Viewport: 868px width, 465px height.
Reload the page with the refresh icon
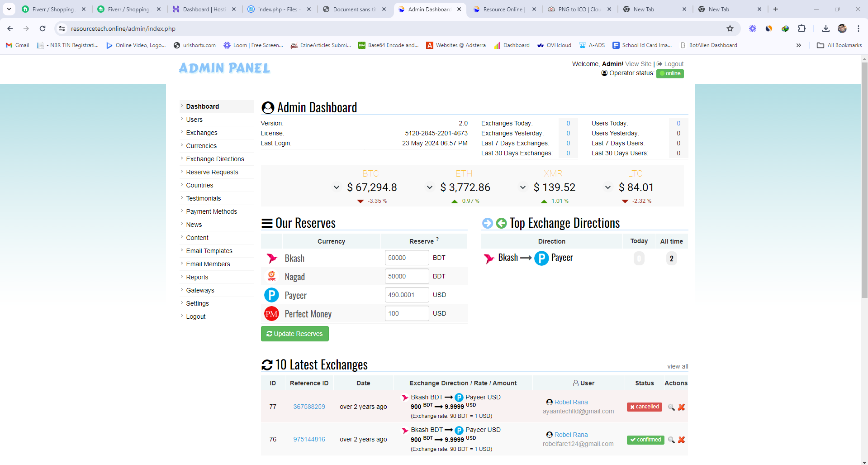click(x=43, y=29)
